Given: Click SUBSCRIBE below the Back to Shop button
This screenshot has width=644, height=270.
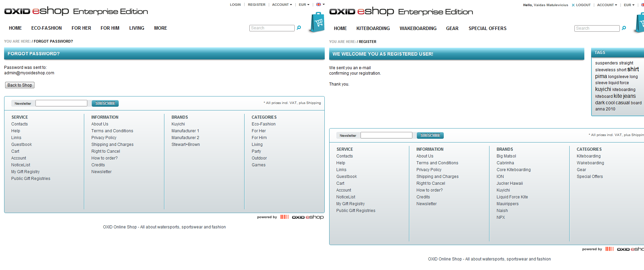Looking at the screenshot, I should (x=105, y=104).
